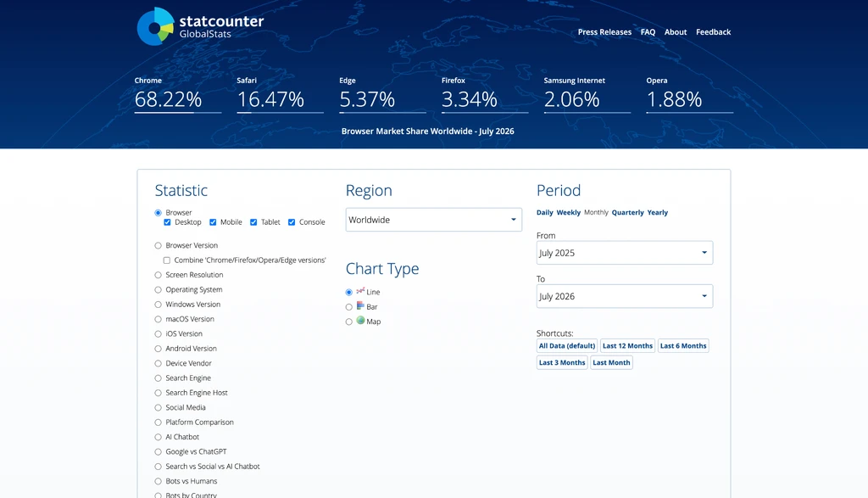
Task: Click the All Data (default) shortcut
Action: (x=567, y=345)
